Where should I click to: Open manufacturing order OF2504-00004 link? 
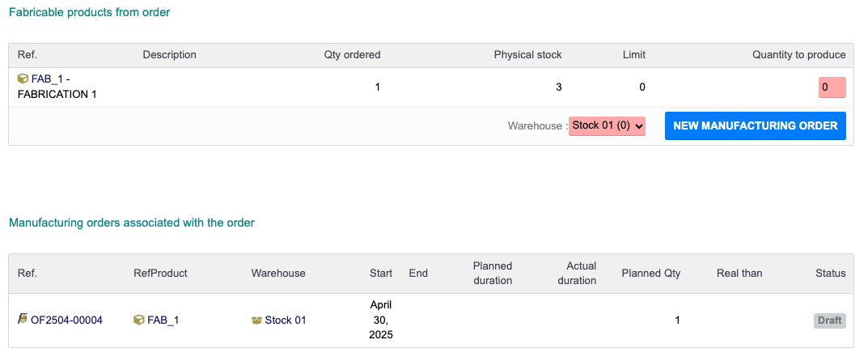pyautogui.click(x=66, y=321)
